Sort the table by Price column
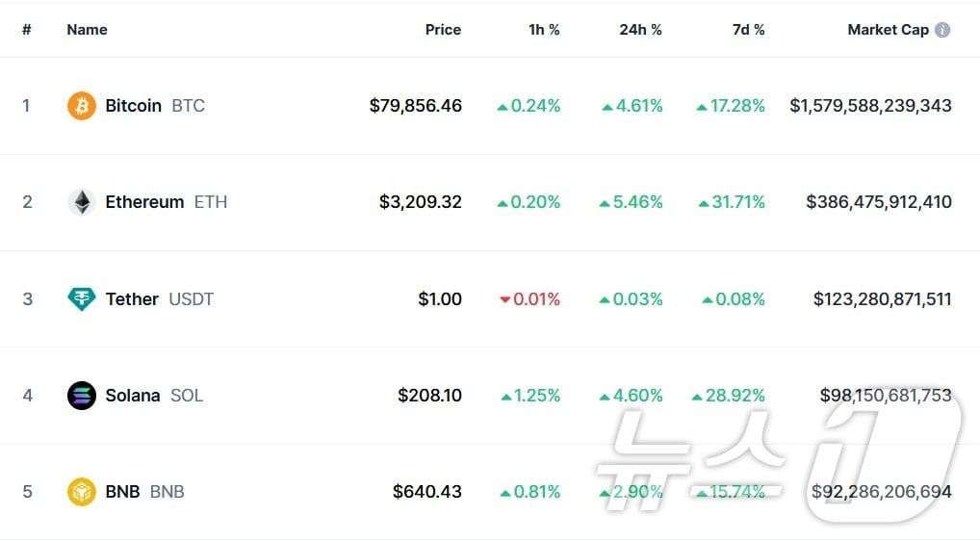The width and height of the screenshot is (980, 541). (x=443, y=30)
